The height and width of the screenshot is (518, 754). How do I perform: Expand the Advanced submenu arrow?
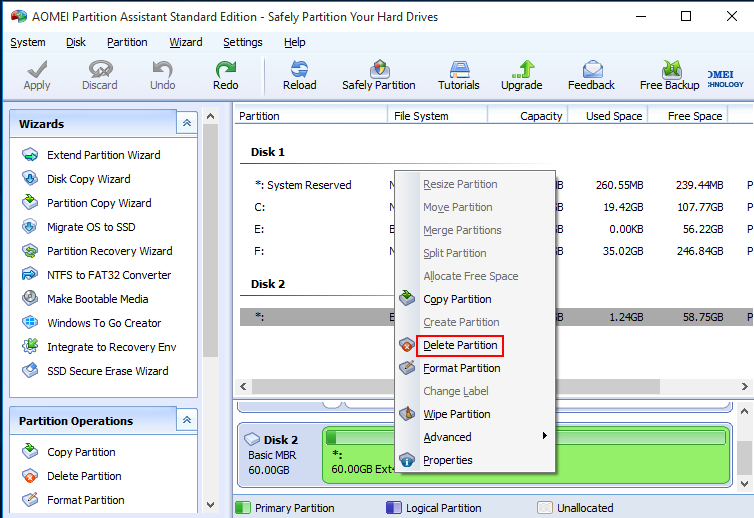(544, 436)
